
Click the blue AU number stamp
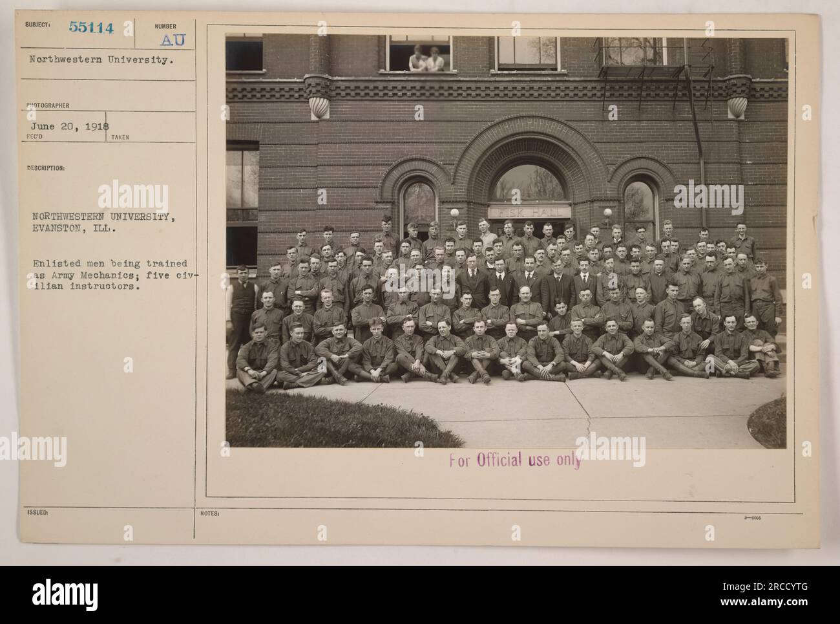(x=172, y=40)
